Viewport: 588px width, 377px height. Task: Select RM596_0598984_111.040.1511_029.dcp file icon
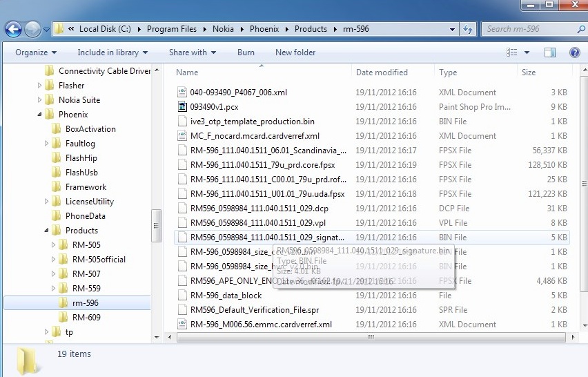coord(182,209)
